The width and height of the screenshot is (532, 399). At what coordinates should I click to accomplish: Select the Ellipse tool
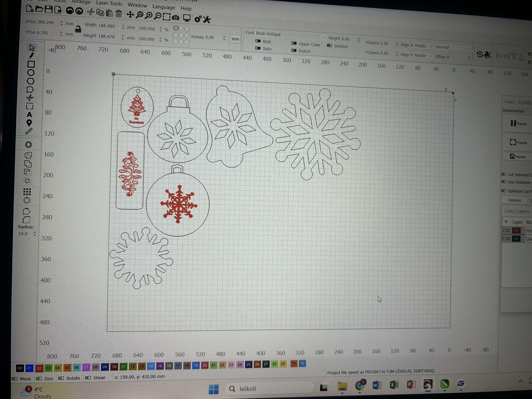pyautogui.click(x=30, y=73)
